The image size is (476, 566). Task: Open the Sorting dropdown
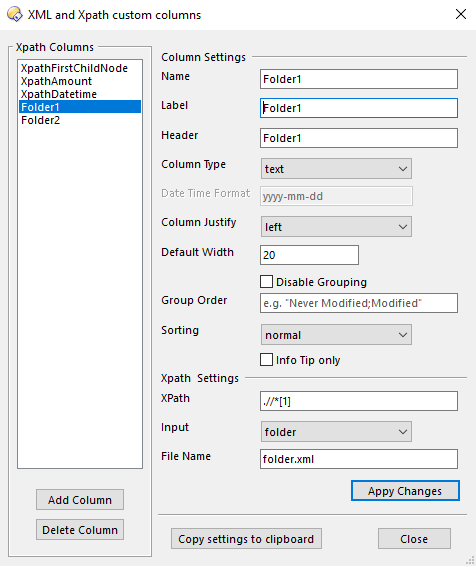tap(336, 335)
